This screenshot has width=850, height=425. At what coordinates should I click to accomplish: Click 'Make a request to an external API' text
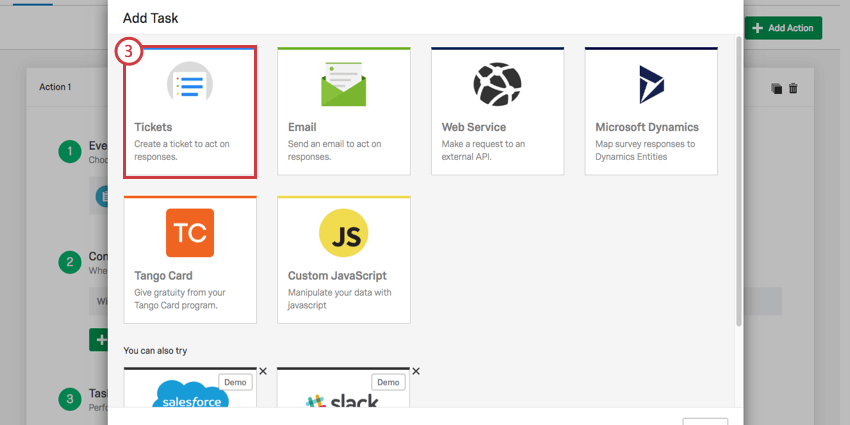483,151
